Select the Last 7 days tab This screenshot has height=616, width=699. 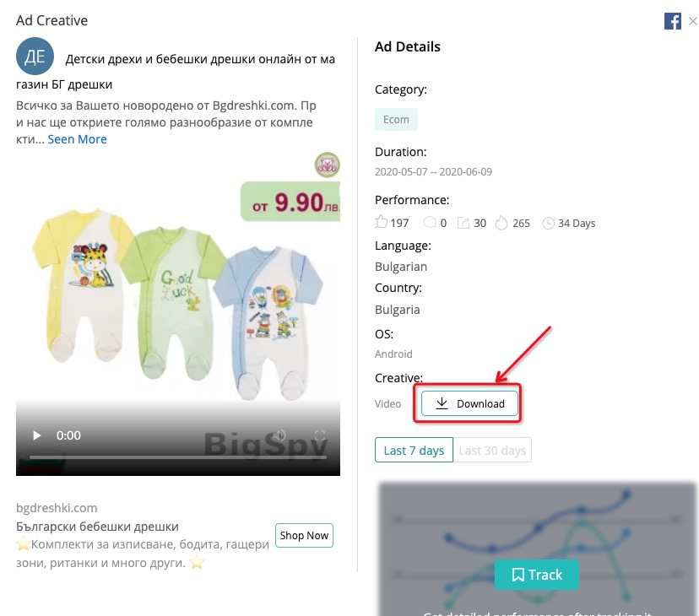tap(414, 451)
